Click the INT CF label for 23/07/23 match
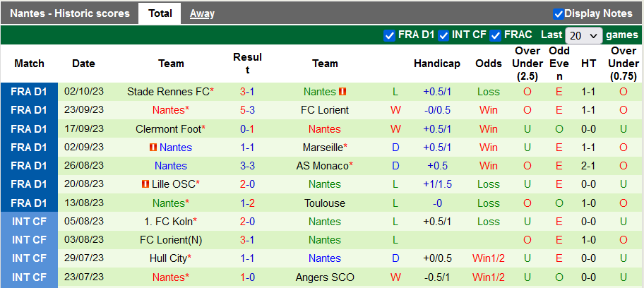Image resolution: width=644 pixels, height=288 pixels. click(x=29, y=277)
